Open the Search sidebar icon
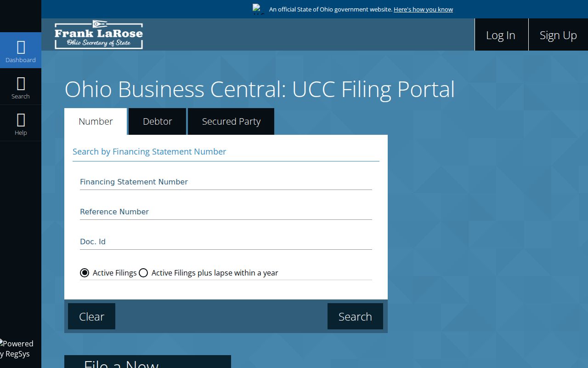Viewport: 588px width, 368px height. (x=21, y=86)
